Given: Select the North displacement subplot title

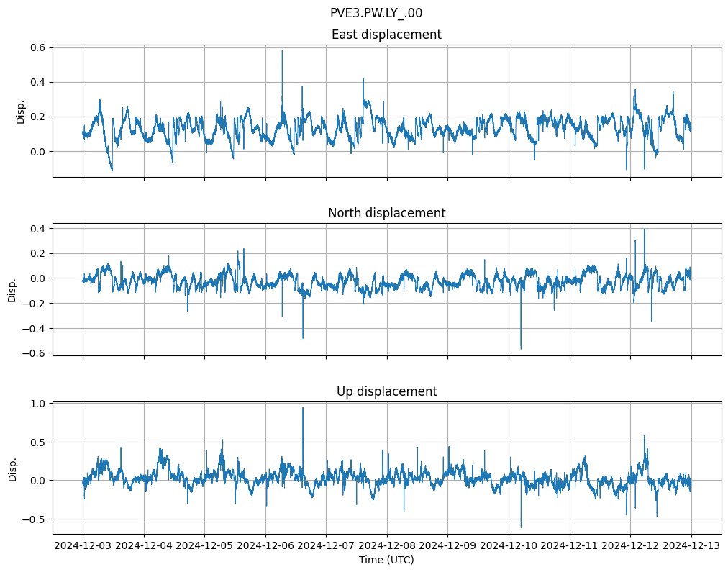Looking at the screenshot, I should (x=386, y=213).
